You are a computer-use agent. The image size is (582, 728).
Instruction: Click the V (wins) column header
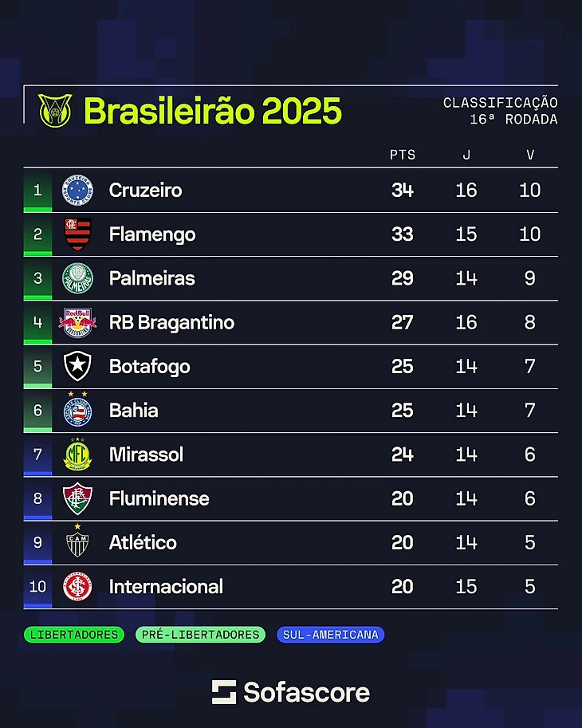530,155
